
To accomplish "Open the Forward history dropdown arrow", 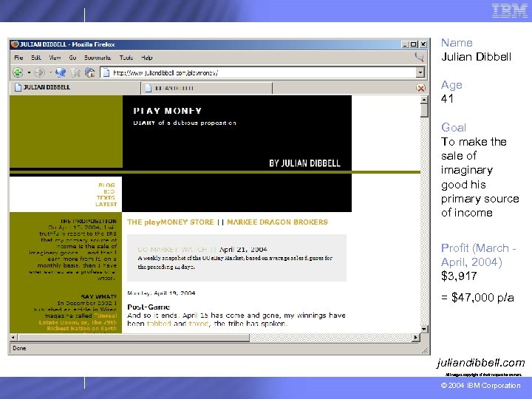I will (50, 72).
